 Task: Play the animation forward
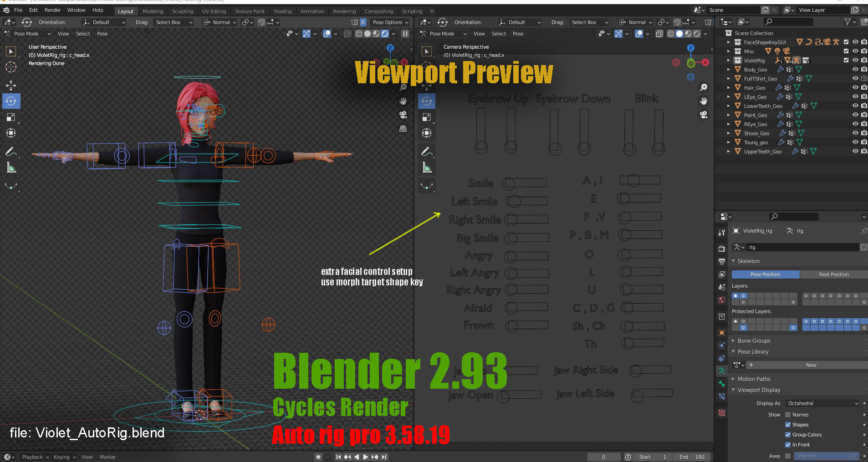point(365,457)
